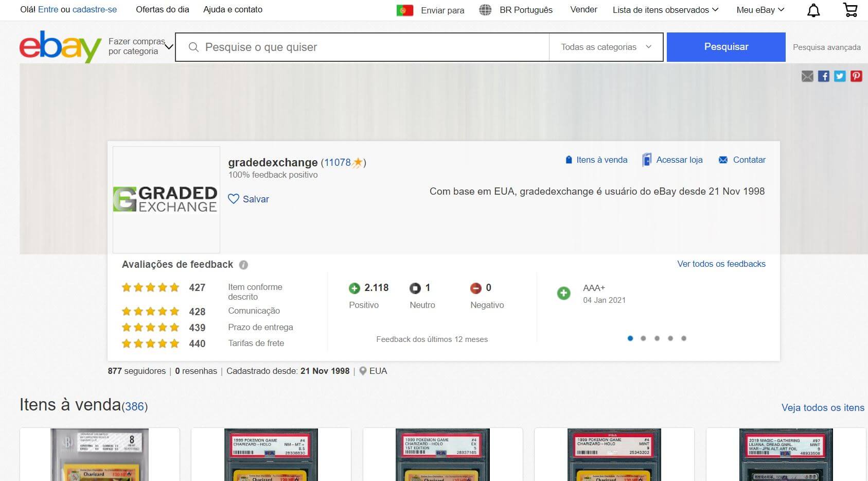The image size is (868, 481).
Task: Open Ofertas do dia
Action: 163,9
